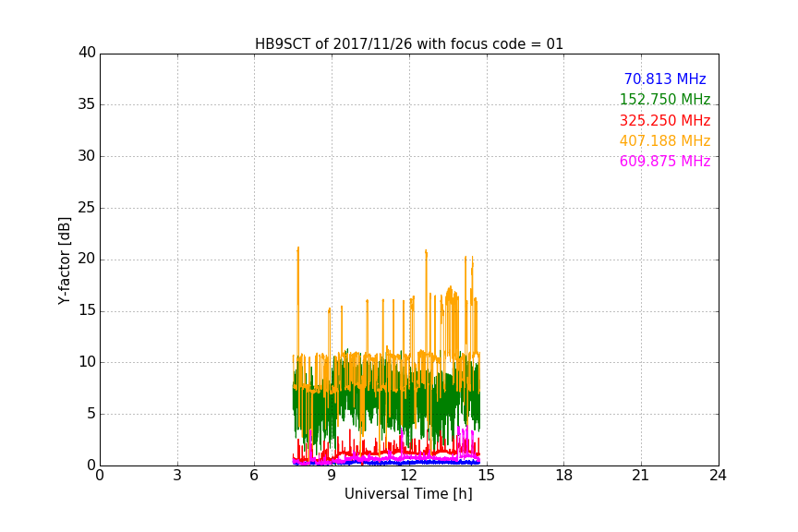798x532 pixels.
Task: Click the y-axis tick label 35
Action: (87, 104)
